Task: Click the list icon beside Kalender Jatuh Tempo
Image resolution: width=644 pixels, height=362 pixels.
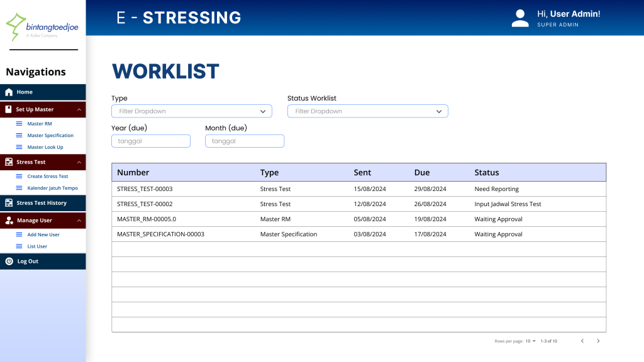Action: 19,188
